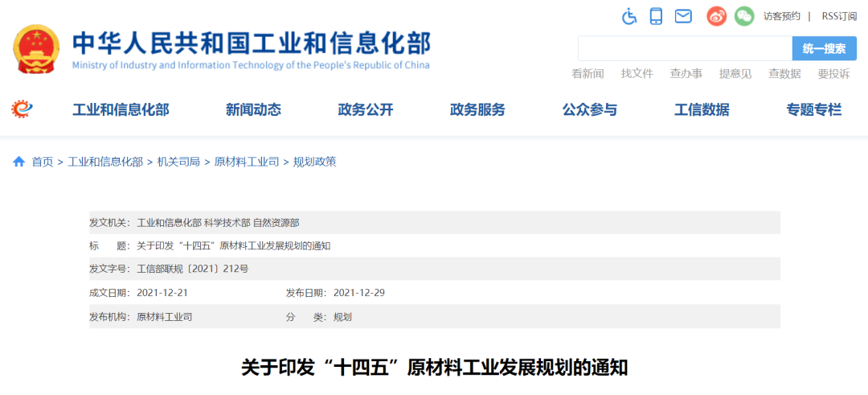The height and width of the screenshot is (395, 868).
Task: Go to 原材料工业司 in breadcrumb
Action: (x=246, y=162)
